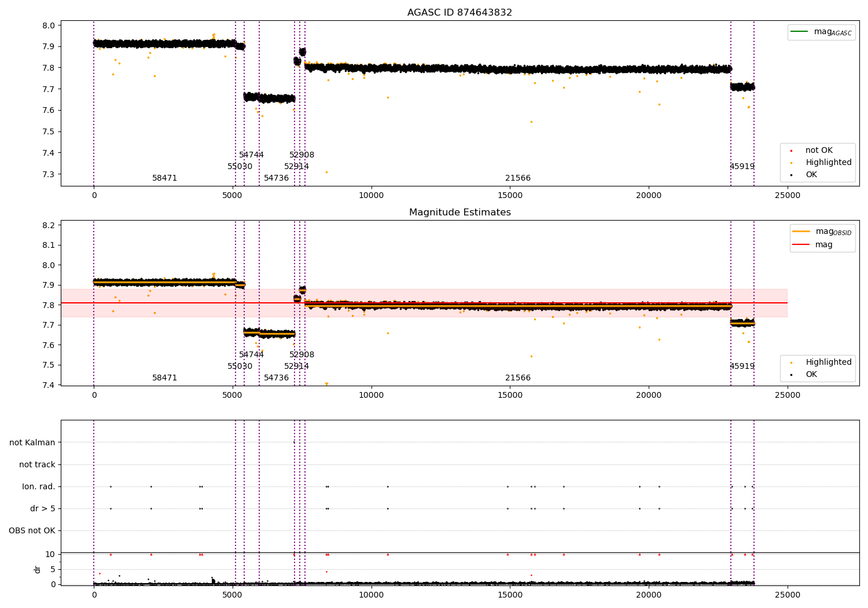The width and height of the screenshot is (868, 608).
Task: Click obsid label 54736 in Magnitude Estimates plot
Action: click(276, 378)
